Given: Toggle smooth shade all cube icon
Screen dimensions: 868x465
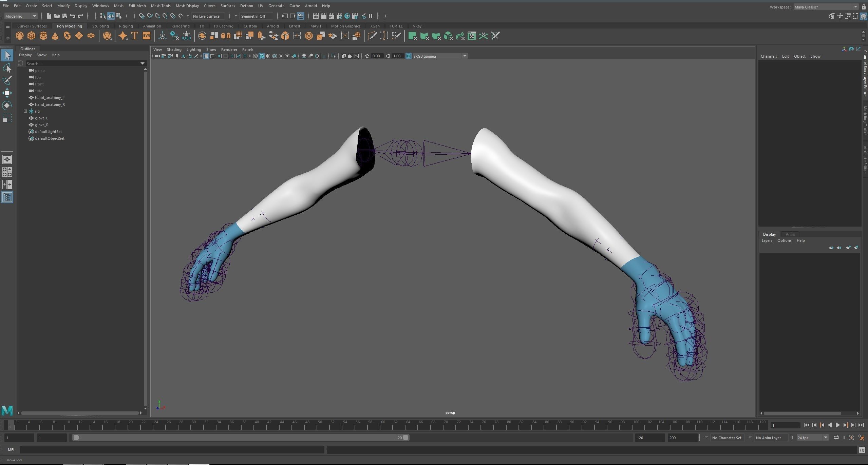Looking at the screenshot, I should (262, 56).
